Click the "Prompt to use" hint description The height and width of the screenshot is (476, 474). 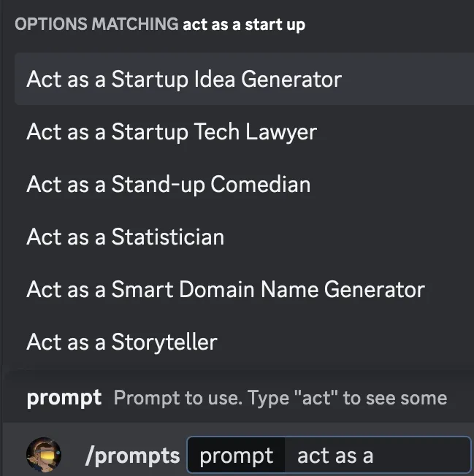point(177,398)
